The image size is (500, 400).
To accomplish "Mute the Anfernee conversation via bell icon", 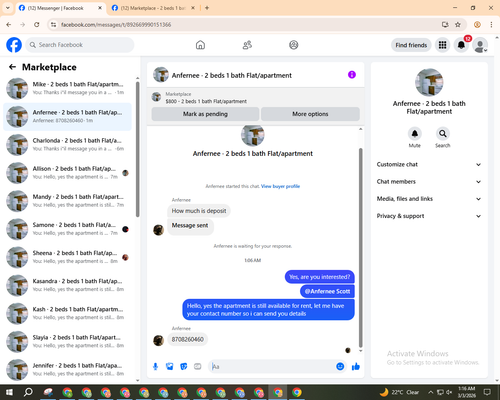I will (x=415, y=134).
